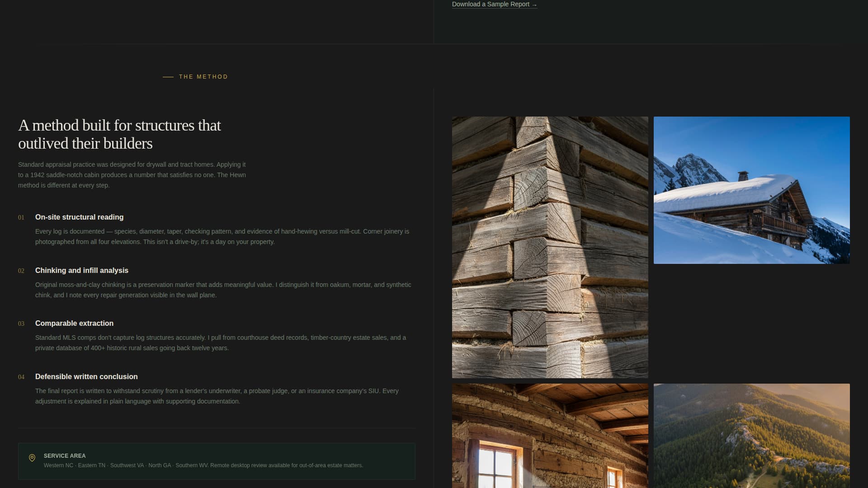The width and height of the screenshot is (868, 488).
Task: Click the SERVICE AREA heading text
Action: (x=64, y=456)
